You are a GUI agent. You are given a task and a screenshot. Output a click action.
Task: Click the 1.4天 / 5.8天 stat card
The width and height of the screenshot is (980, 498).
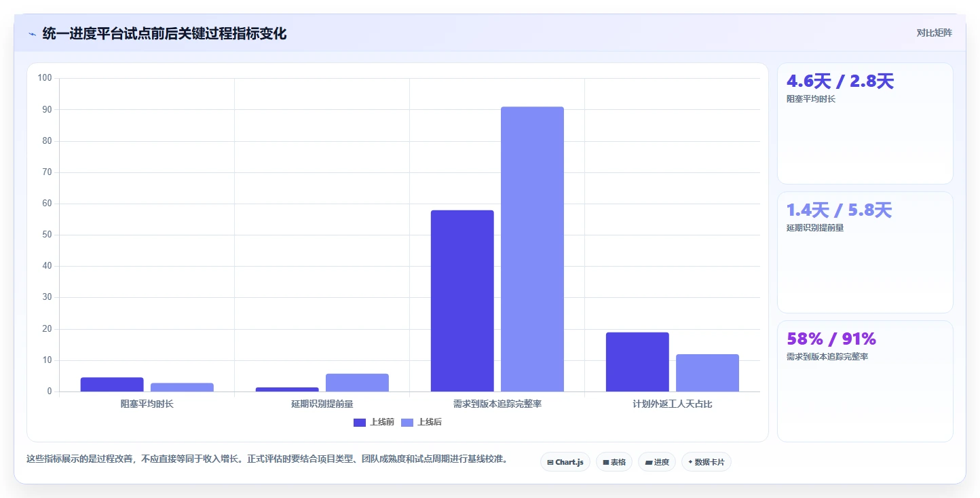865,252
